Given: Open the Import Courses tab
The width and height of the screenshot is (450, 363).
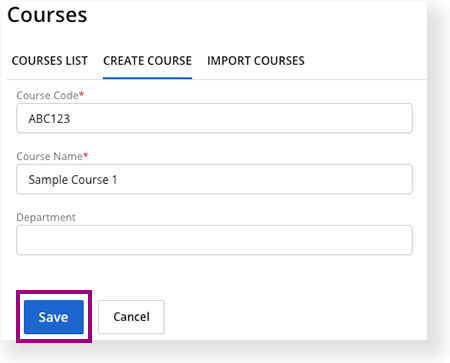Looking at the screenshot, I should pos(256,61).
